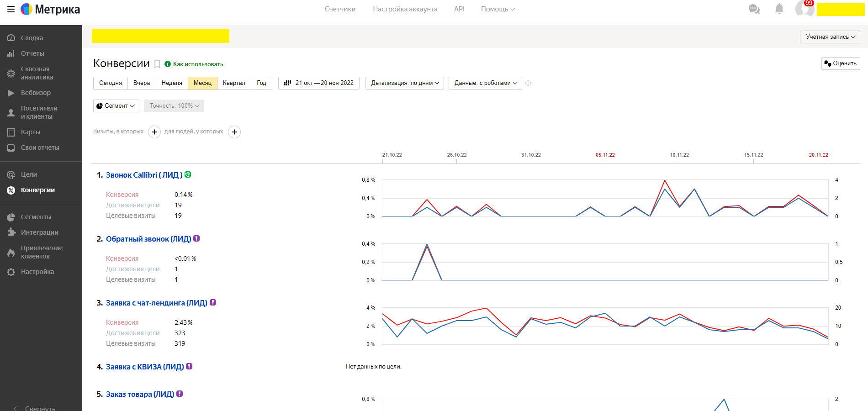868x411 pixels.
Task: Expand the Сегмент dropdown
Action: (116, 106)
